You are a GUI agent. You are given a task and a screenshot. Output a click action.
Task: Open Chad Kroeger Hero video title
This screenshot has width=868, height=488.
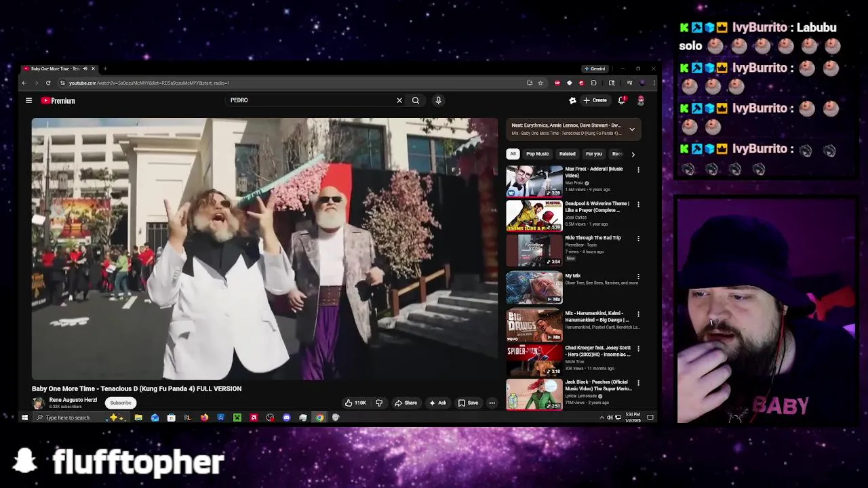pyautogui.click(x=598, y=351)
